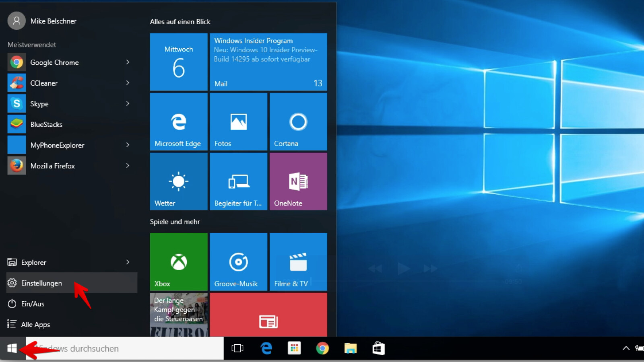644x362 pixels.
Task: Open the Filme & TV tile
Action: point(298,261)
